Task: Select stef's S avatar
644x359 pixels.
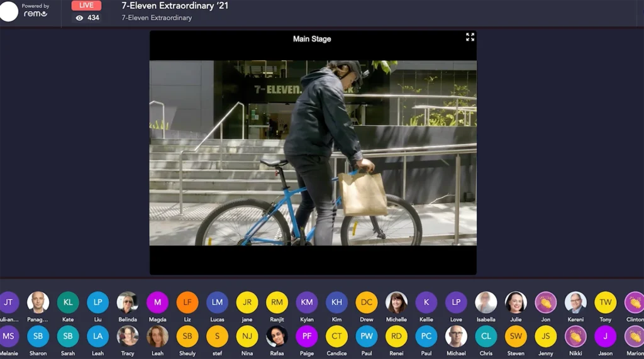Action: 217,336
